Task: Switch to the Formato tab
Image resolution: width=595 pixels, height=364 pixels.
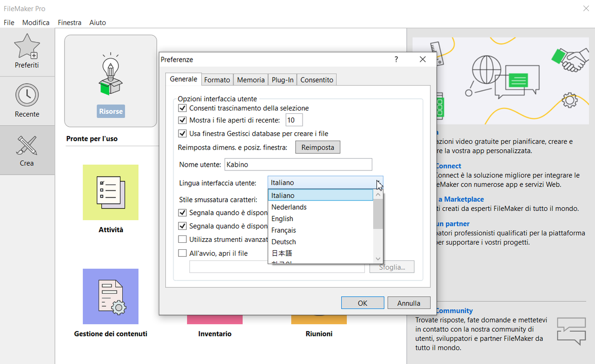Action: pos(217,80)
